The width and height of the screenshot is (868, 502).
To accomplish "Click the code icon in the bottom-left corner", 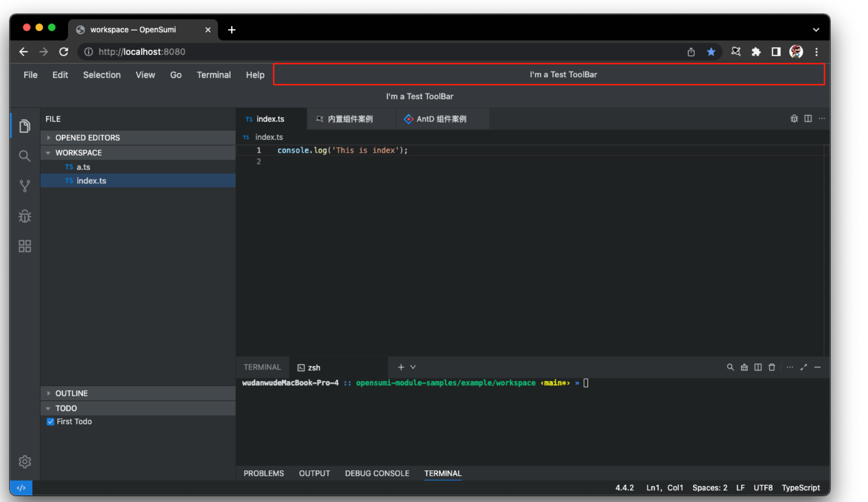I will [x=21, y=487].
